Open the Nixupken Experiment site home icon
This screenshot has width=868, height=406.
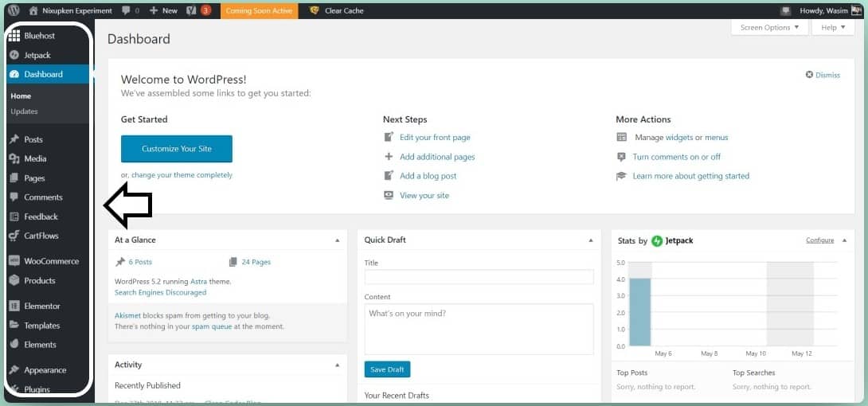pos(33,10)
